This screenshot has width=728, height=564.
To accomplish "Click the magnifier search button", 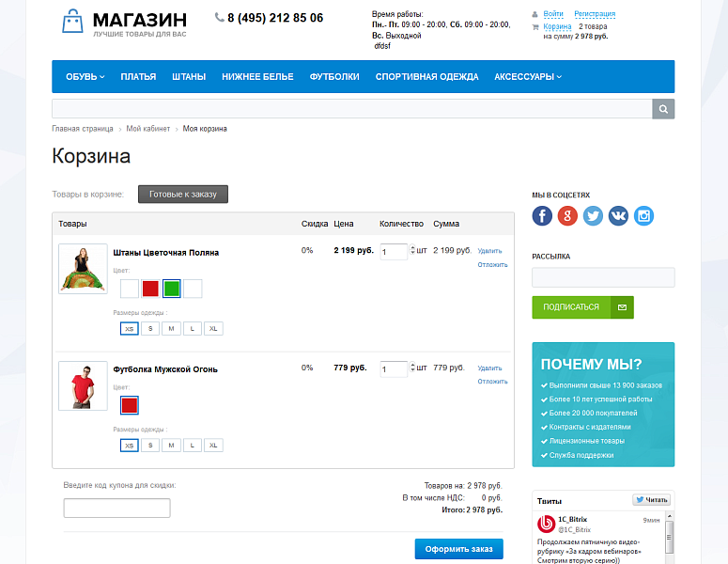I will click(663, 109).
